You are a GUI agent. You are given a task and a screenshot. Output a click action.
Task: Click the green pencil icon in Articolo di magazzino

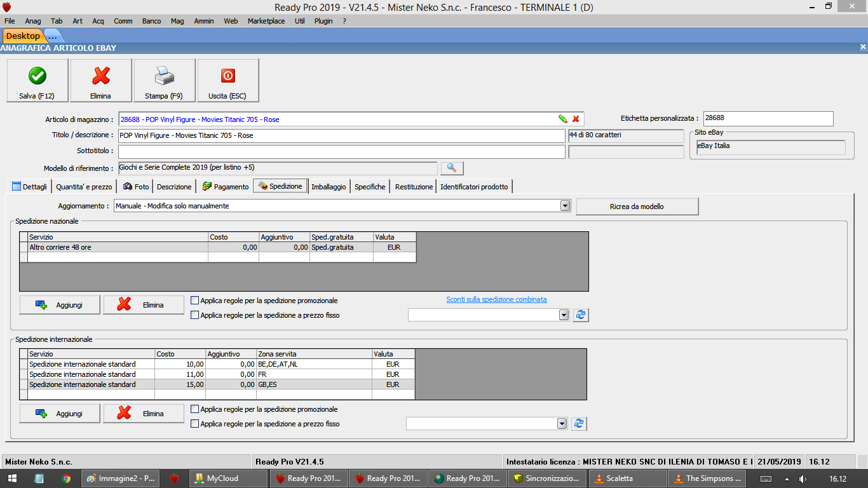pos(562,119)
